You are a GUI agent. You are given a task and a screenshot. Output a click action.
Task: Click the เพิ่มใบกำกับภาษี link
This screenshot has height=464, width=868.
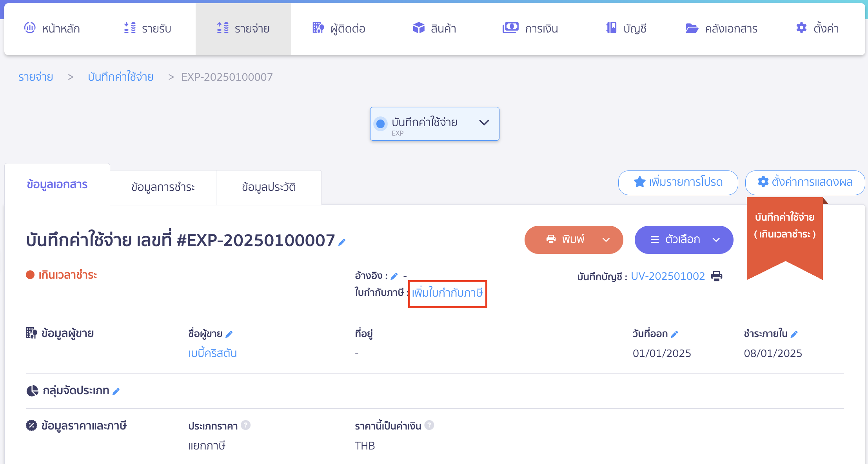[x=447, y=294]
